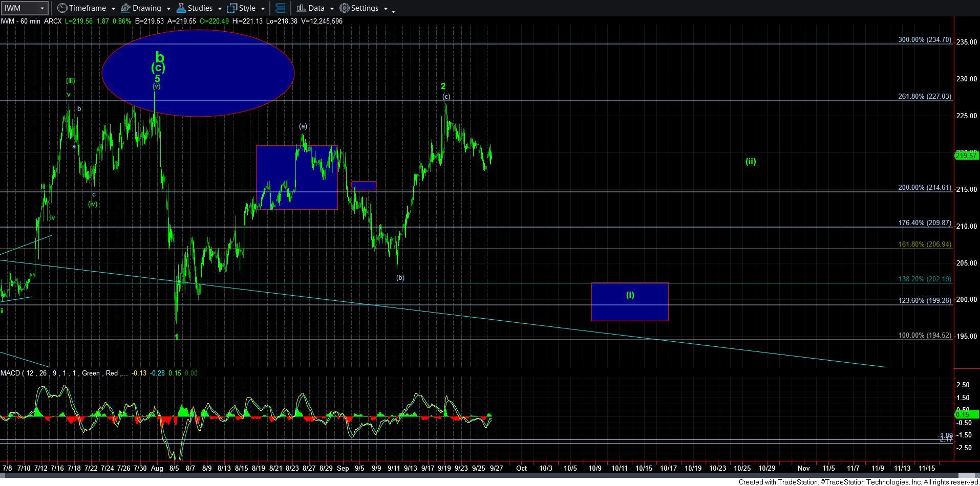Click the green (iii) wave label
Image resolution: width=980 pixels, height=486 pixels.
(x=71, y=80)
